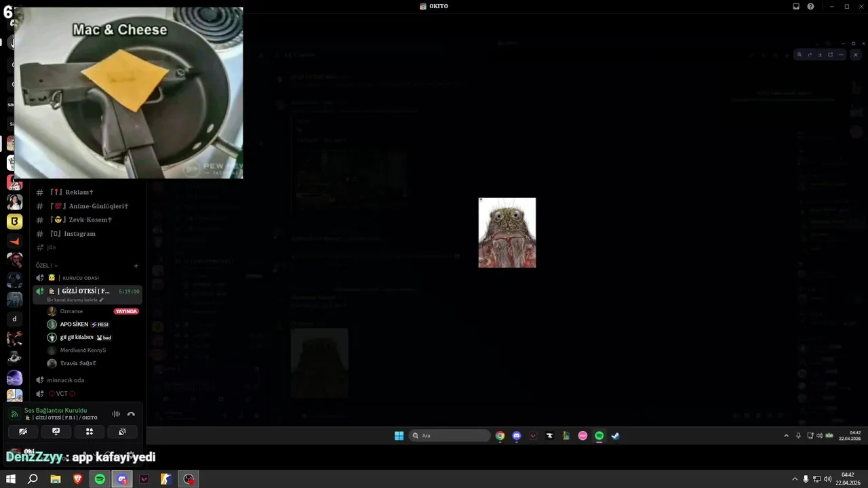
Task: Click the GİZLİ OTESİ / OKITO channel link
Action: coord(62,418)
